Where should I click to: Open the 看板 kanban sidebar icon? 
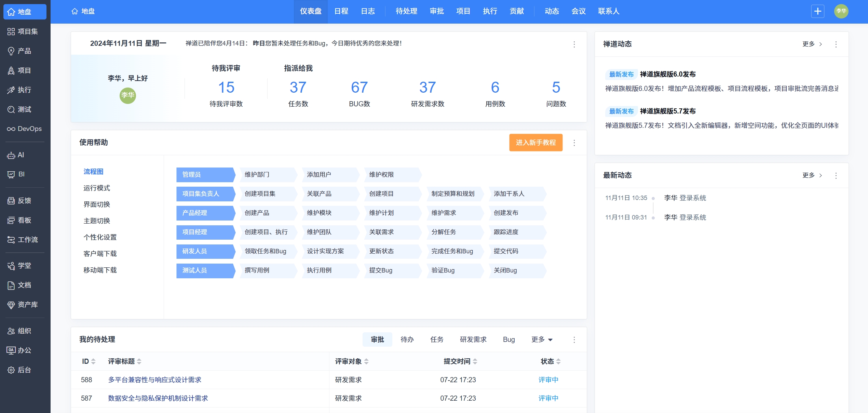pyautogui.click(x=11, y=220)
